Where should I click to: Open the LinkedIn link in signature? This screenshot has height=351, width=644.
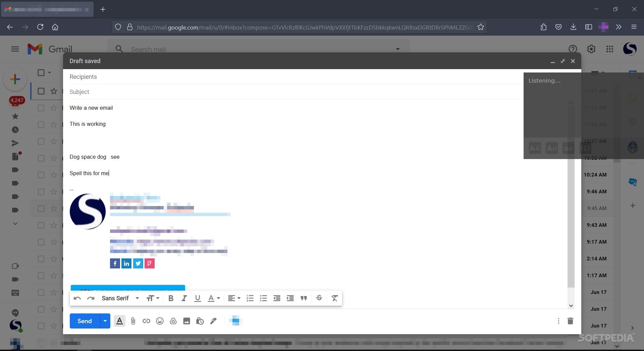click(x=126, y=263)
